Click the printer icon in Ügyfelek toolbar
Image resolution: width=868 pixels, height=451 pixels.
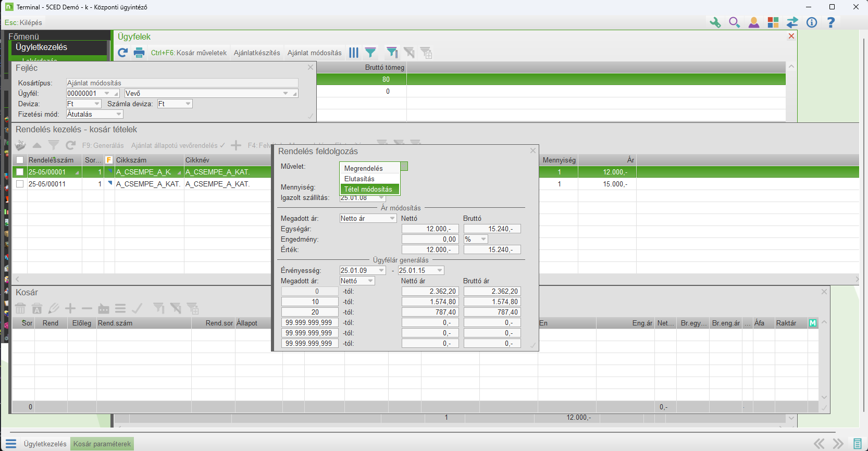[139, 53]
